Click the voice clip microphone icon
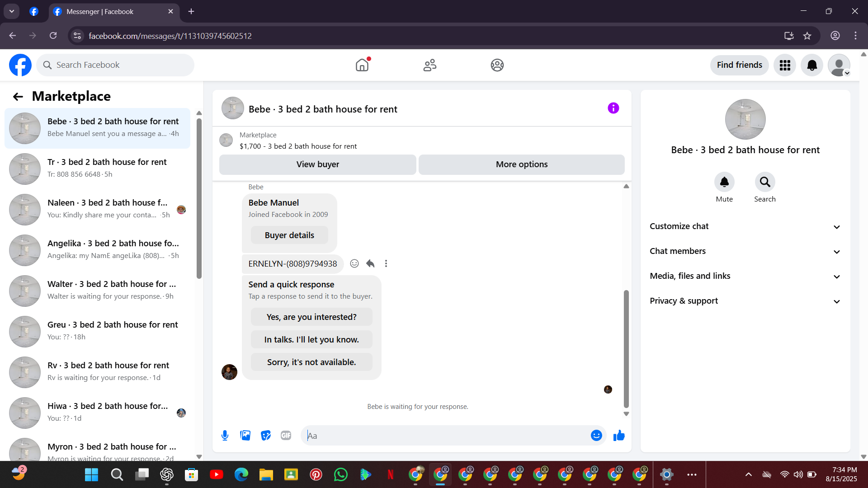The width and height of the screenshot is (868, 488). coord(225,436)
